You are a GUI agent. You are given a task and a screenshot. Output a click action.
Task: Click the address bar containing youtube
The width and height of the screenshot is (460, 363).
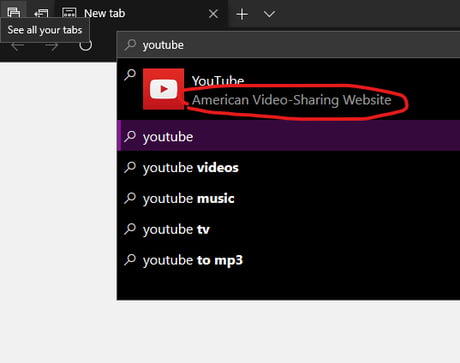(288, 45)
